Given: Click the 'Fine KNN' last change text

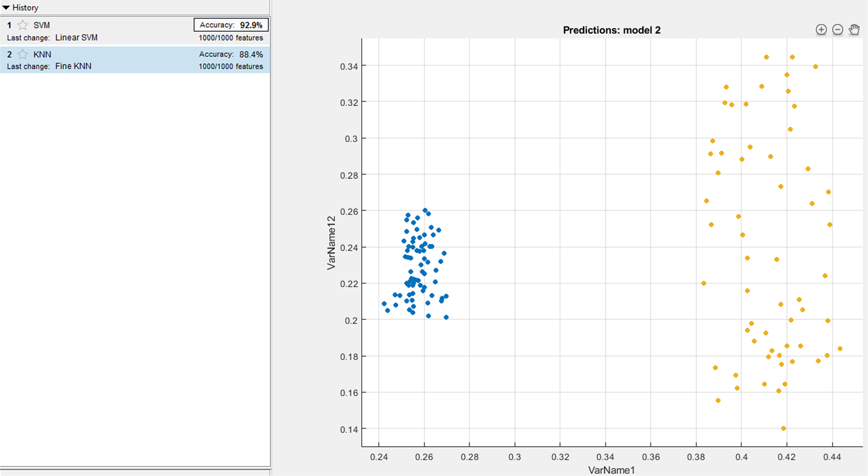Looking at the screenshot, I should 73,66.
